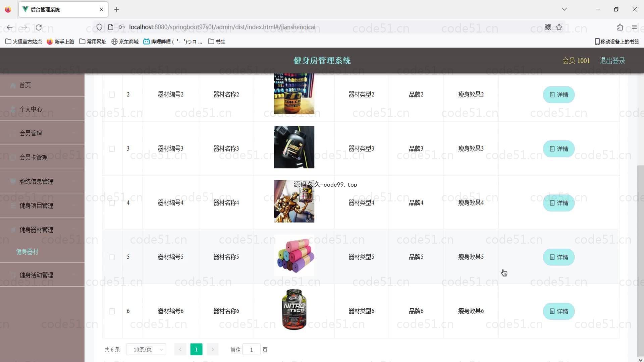Go to the next page of results
Image resolution: width=644 pixels, height=362 pixels.
[213, 350]
